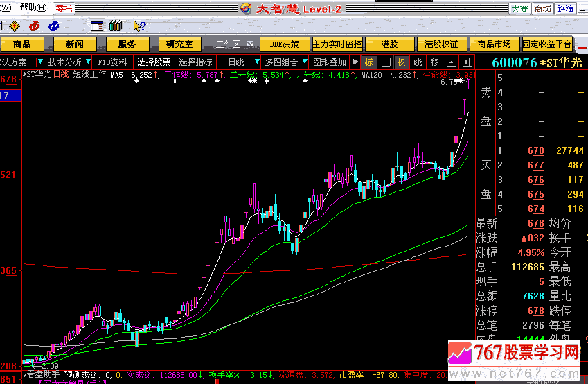Click the 总笔 value 2796
This screenshot has height=384, width=588.
[533, 325]
